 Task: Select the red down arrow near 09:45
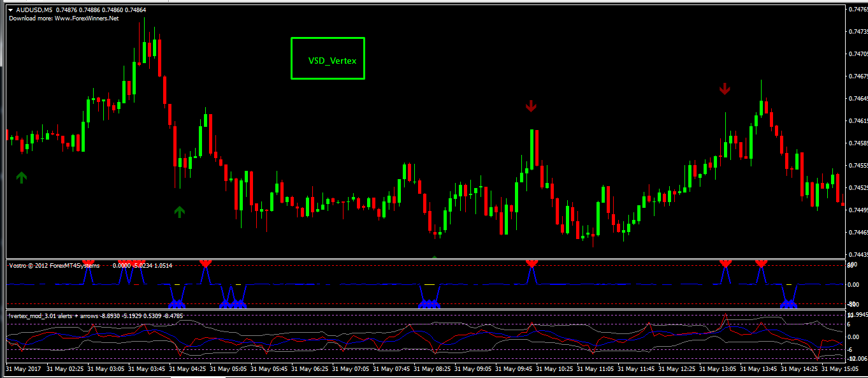532,106
